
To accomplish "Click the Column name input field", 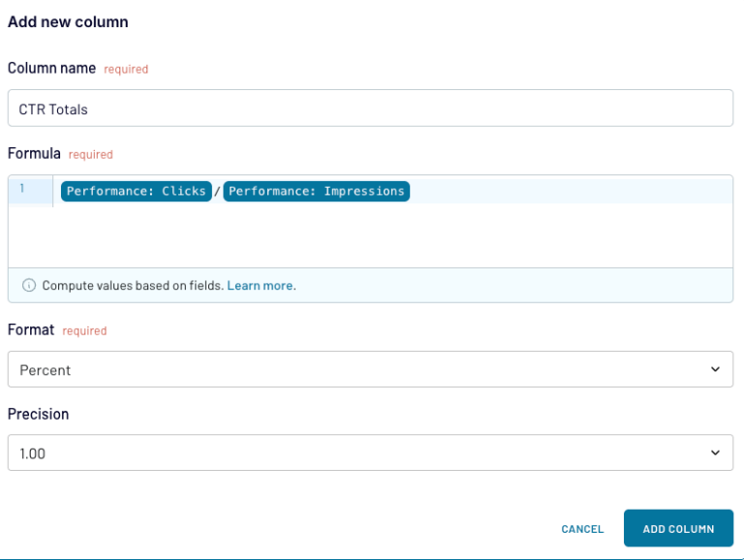I will click(370, 109).
